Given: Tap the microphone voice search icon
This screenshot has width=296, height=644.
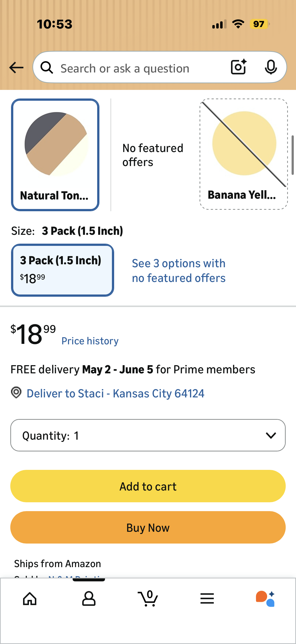Looking at the screenshot, I should (271, 67).
